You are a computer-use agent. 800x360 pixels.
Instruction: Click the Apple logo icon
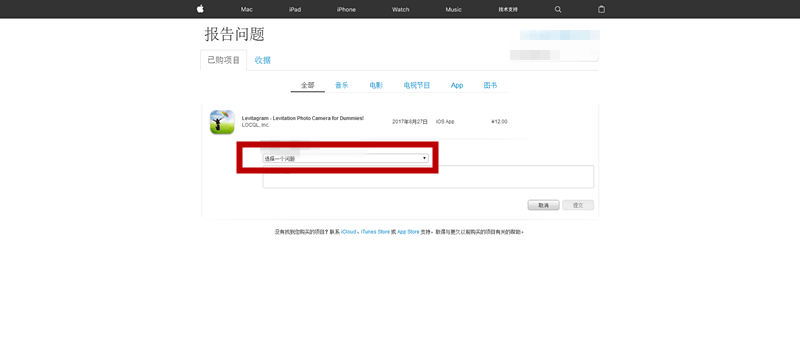(201, 9)
